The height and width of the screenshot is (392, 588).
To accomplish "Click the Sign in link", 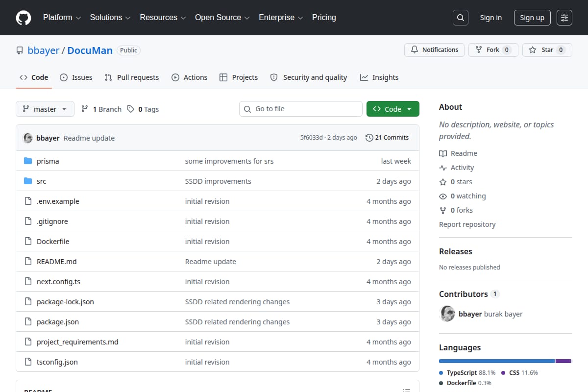I will point(490,18).
